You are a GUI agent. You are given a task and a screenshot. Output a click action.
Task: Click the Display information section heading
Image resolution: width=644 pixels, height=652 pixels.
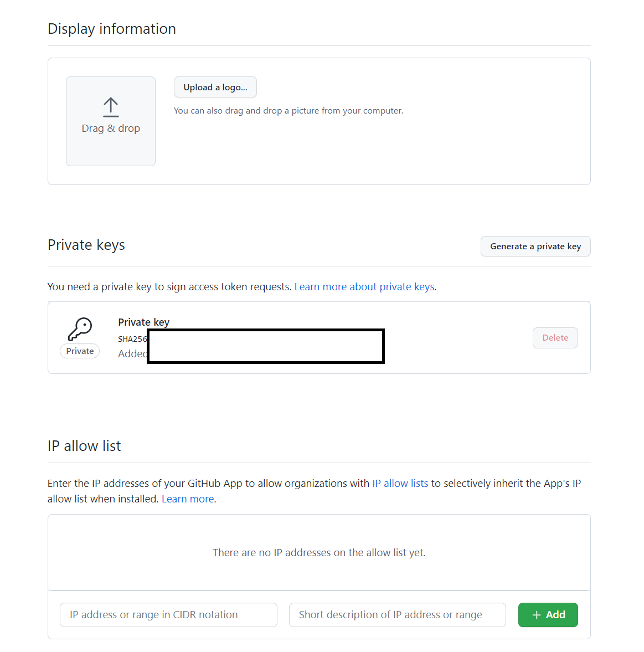point(111,28)
